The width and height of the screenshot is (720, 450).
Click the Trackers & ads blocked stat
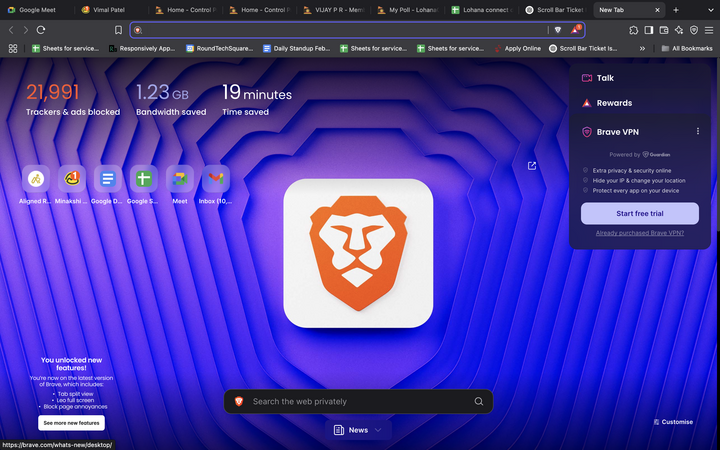(x=73, y=99)
